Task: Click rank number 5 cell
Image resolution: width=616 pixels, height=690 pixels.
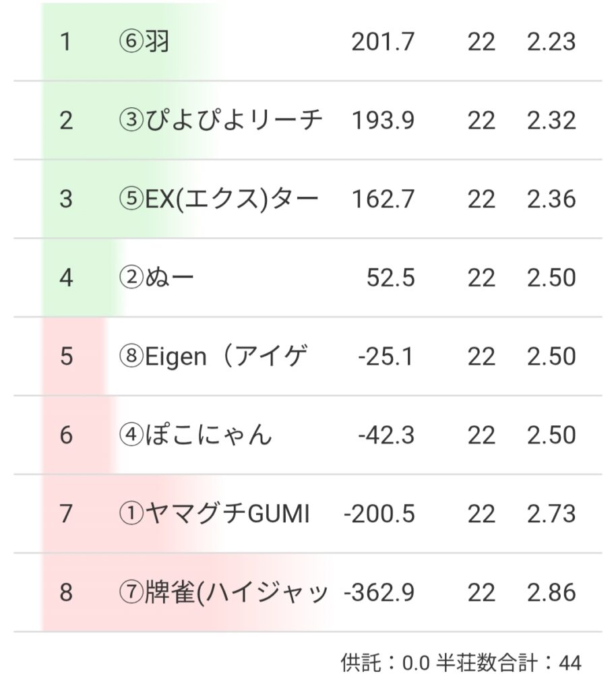Action: point(65,356)
